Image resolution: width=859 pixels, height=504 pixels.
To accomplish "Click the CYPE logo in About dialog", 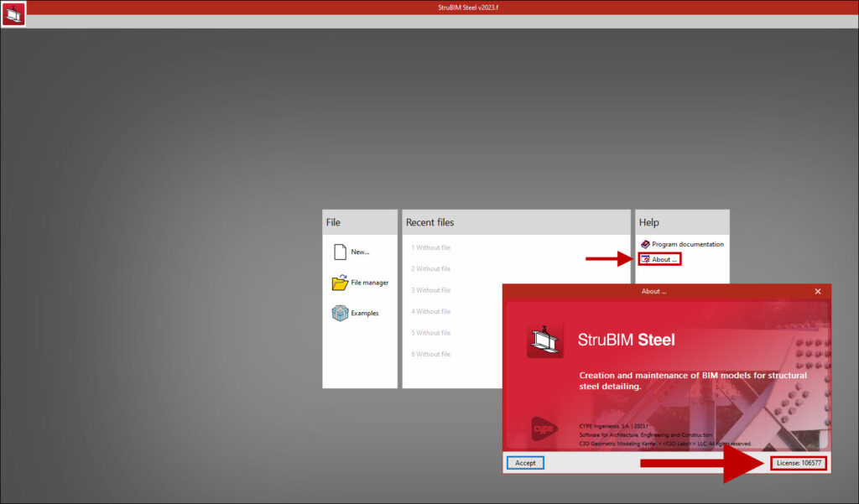I will pos(544,429).
